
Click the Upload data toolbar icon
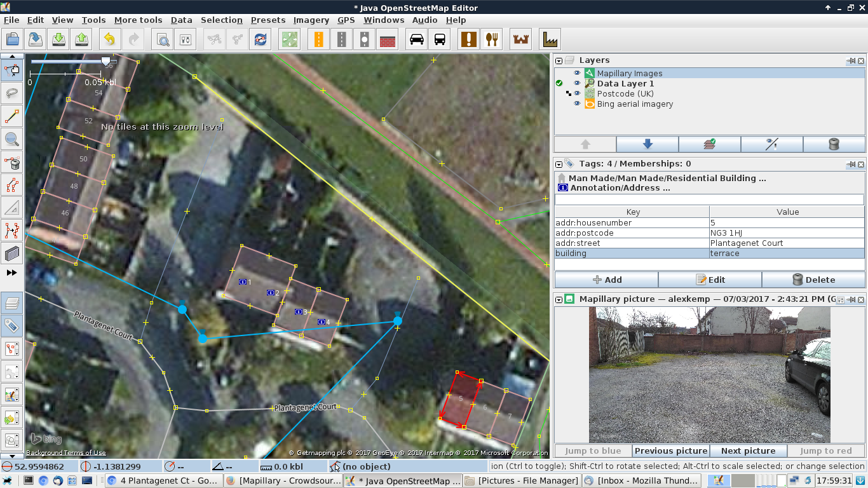pos(81,39)
